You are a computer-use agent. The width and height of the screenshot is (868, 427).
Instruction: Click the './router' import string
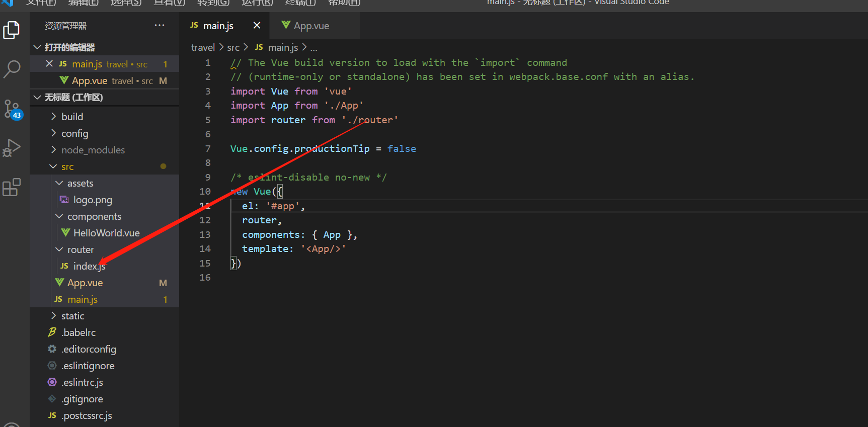(370, 120)
